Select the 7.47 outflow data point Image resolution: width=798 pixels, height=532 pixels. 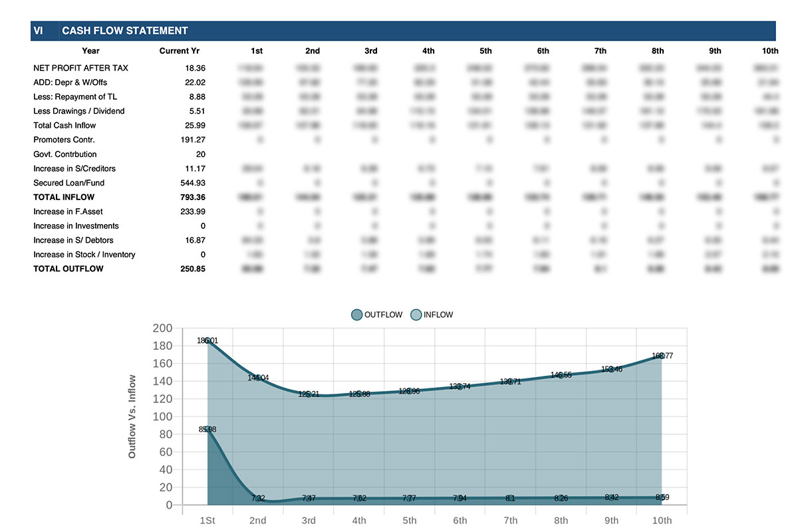[309, 498]
